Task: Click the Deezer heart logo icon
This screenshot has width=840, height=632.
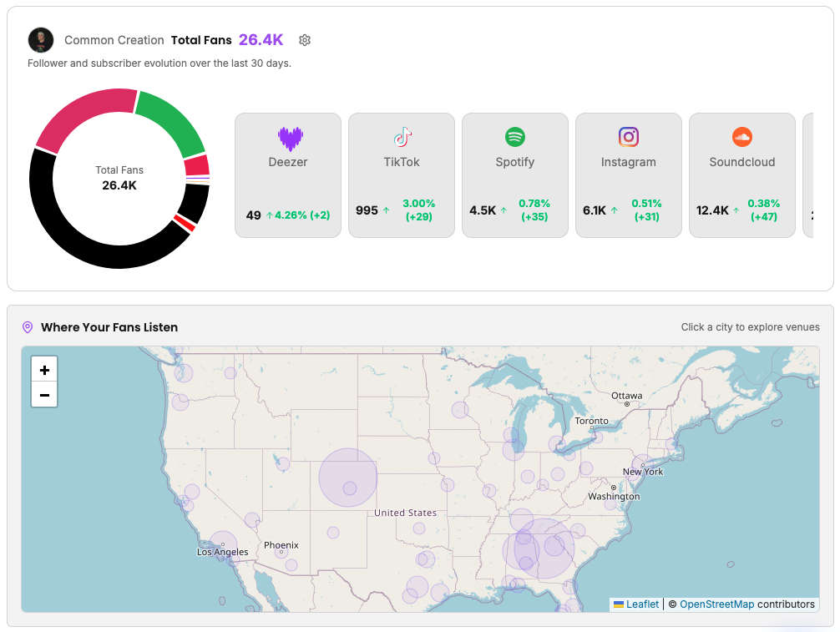Action: [x=291, y=139]
